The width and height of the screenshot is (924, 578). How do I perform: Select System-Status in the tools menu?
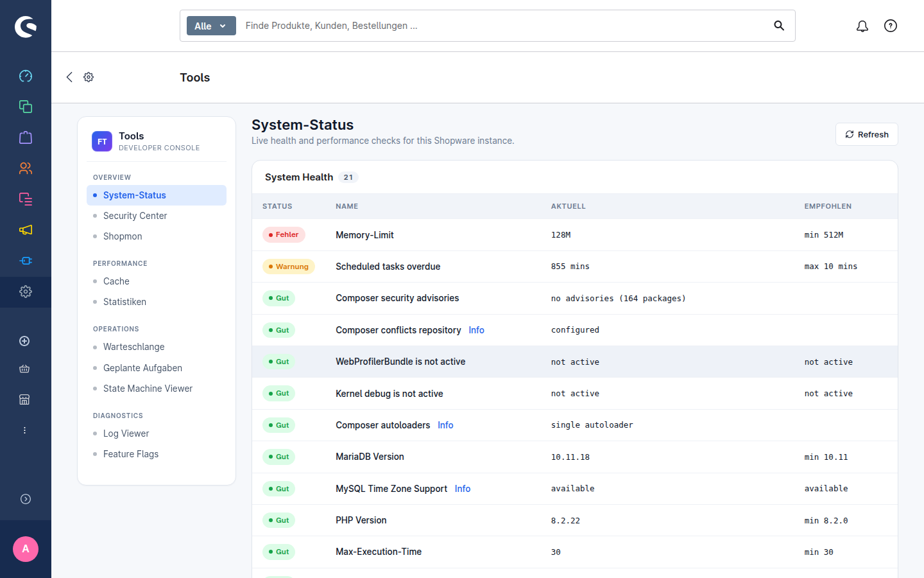157,195
